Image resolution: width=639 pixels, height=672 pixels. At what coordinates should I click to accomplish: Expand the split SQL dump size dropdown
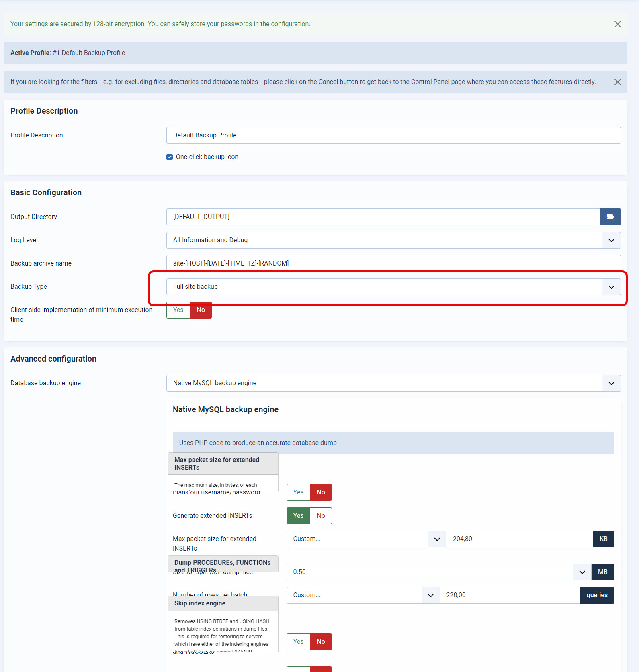tap(438, 572)
